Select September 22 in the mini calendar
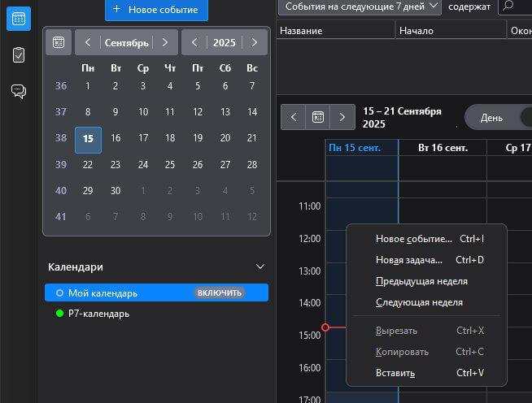 (x=88, y=164)
